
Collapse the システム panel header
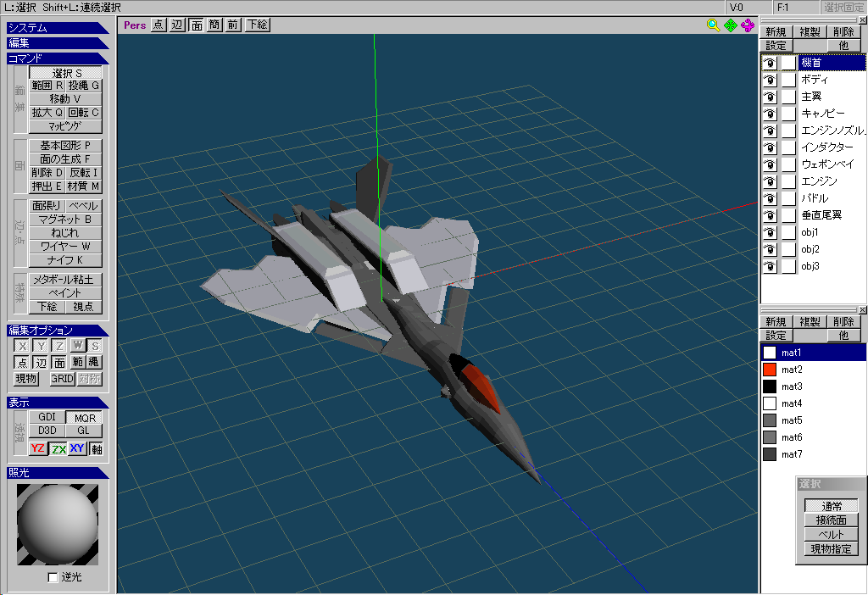58,28
